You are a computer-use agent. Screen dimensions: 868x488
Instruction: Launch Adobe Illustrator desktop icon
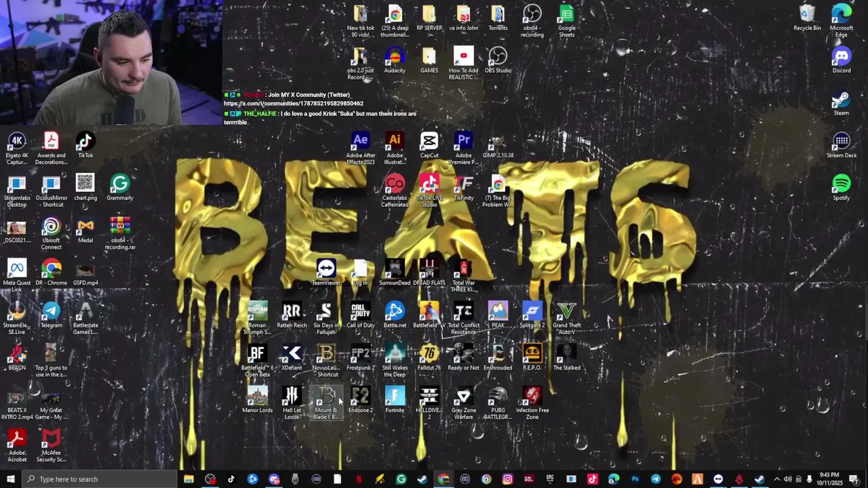pyautogui.click(x=395, y=148)
